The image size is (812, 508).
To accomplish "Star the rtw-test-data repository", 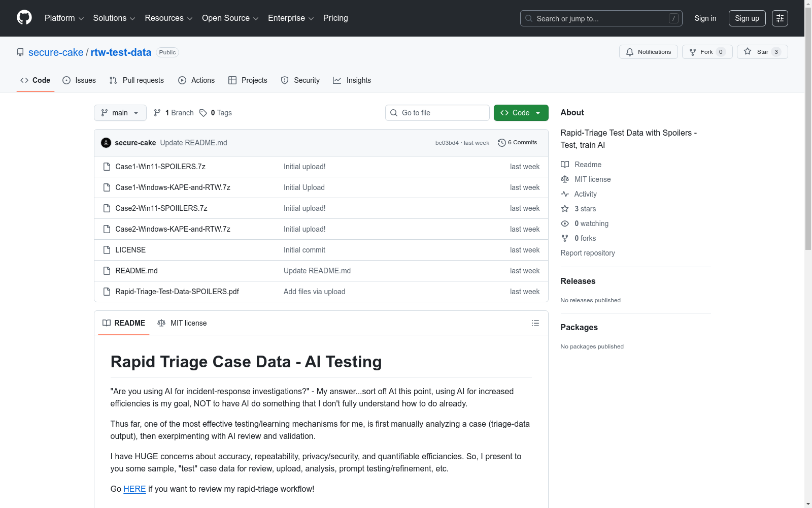I will (x=762, y=52).
